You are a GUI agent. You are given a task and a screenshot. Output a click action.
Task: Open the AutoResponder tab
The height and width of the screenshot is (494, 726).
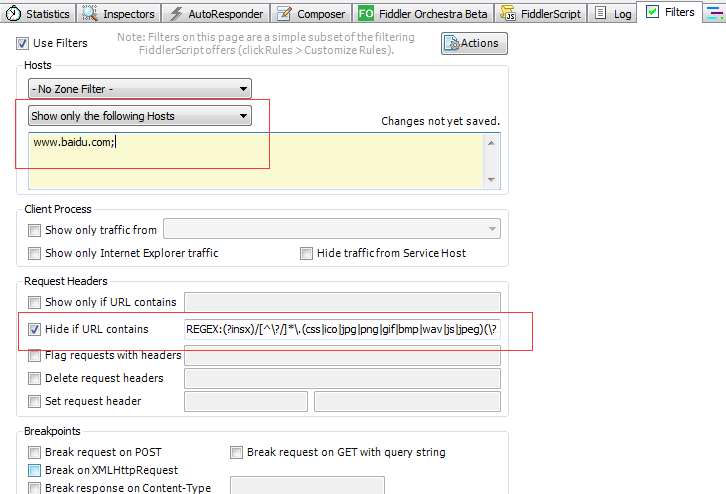(x=216, y=13)
